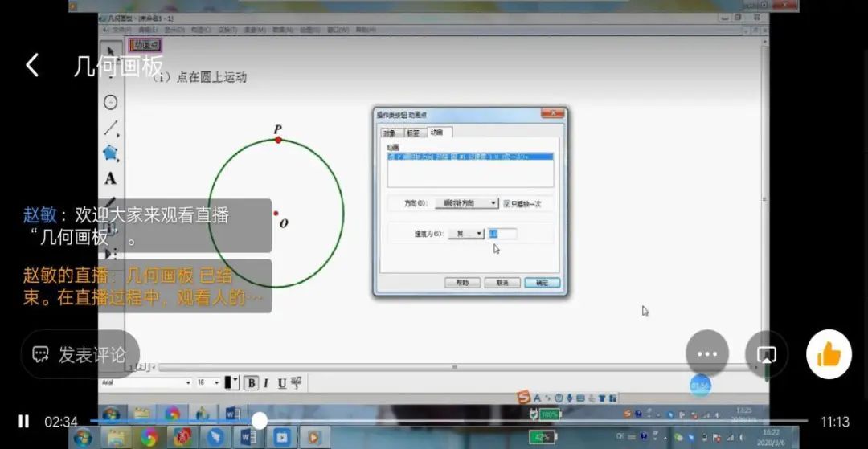The height and width of the screenshot is (449, 868).
Task: Click the 帮助 button in dialog
Action: (462, 283)
